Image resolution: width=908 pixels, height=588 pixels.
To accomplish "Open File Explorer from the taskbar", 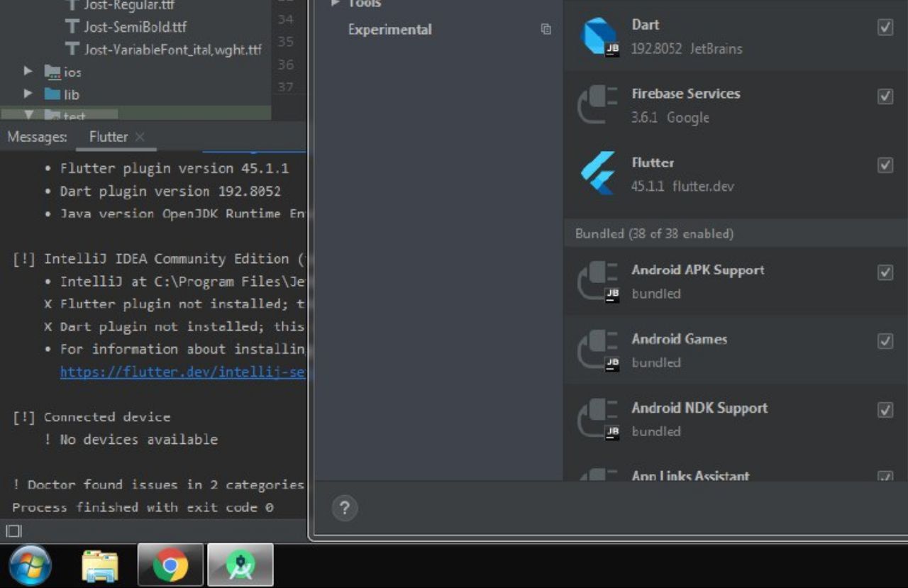I will click(x=100, y=566).
